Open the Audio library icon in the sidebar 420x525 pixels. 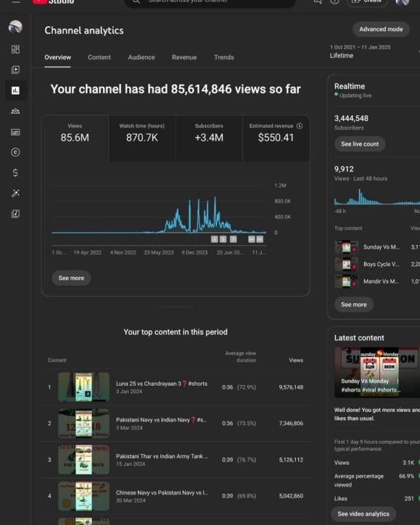pos(15,214)
